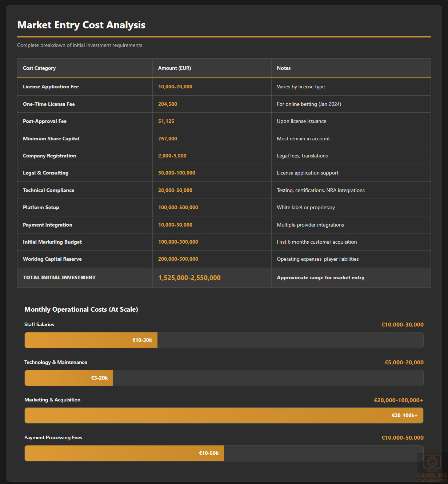Click the Marketing & Acquisition bar
Screen dimensions: 448x484
(x=224, y=415)
